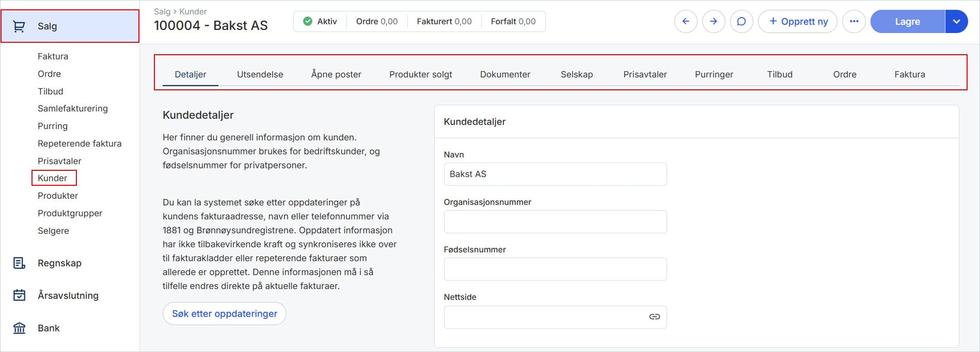Open Regnskap via its ledger icon
This screenshot has width=980, height=352.
point(19,263)
